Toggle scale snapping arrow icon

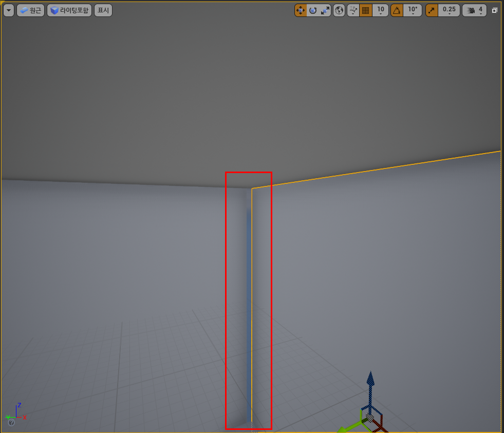point(432,10)
